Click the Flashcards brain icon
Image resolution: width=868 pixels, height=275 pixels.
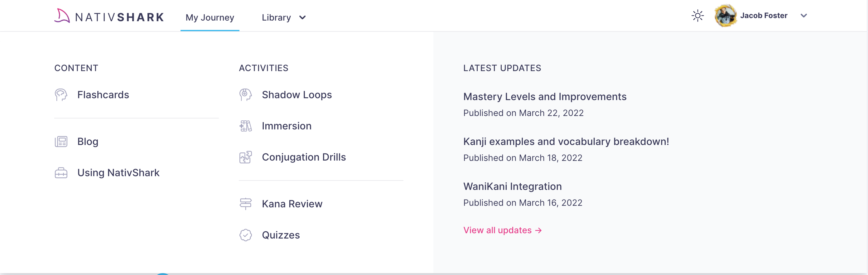pyautogui.click(x=61, y=95)
